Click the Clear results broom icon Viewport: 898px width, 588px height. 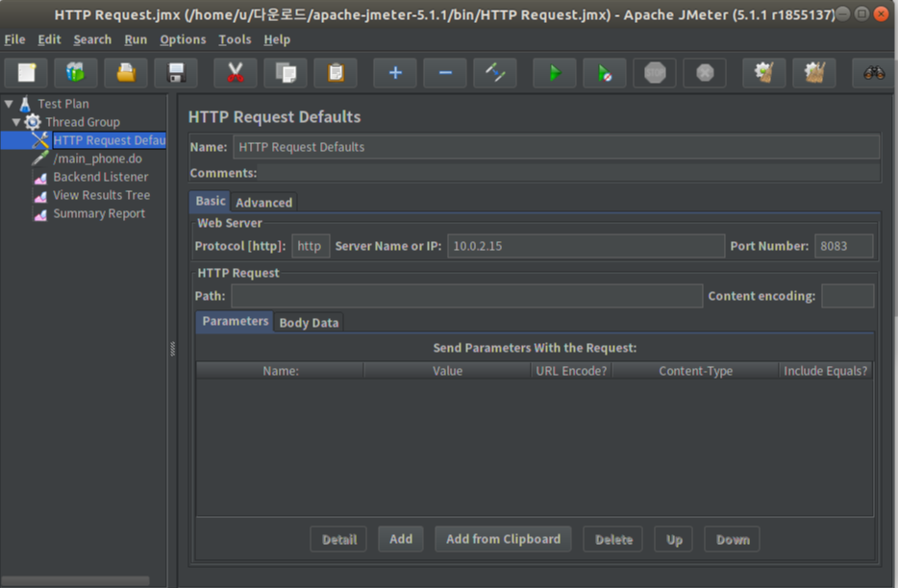(x=764, y=73)
